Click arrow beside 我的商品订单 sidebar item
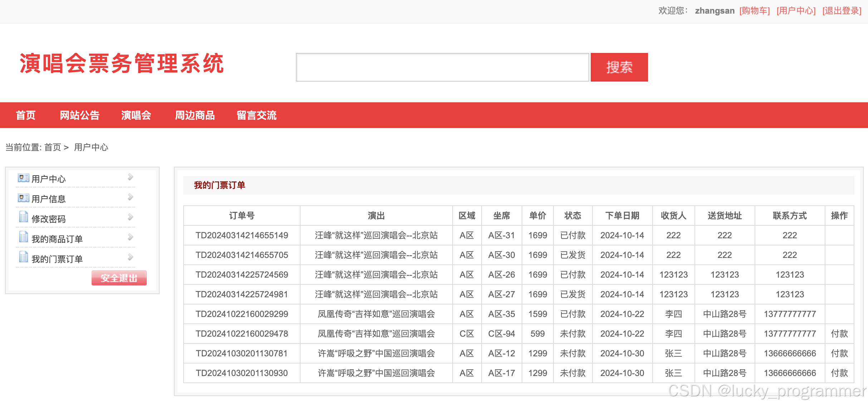868x405 pixels. click(x=130, y=237)
